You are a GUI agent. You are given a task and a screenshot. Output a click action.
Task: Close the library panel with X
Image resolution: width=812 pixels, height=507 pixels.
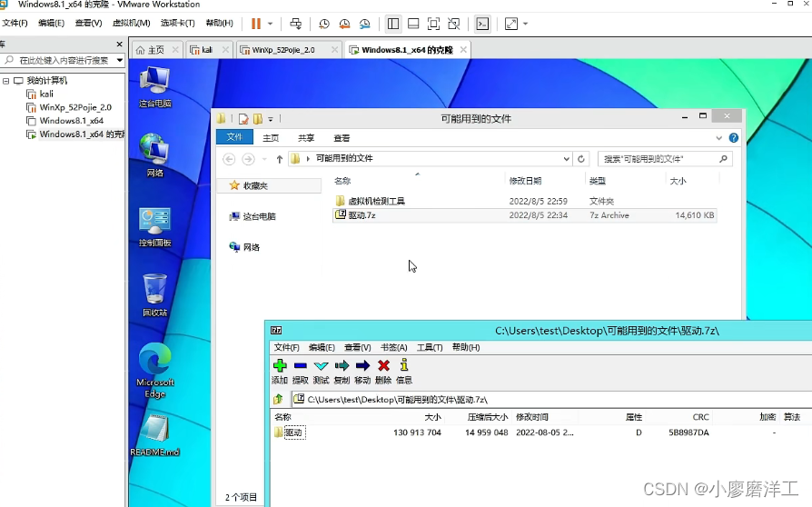tap(120, 45)
